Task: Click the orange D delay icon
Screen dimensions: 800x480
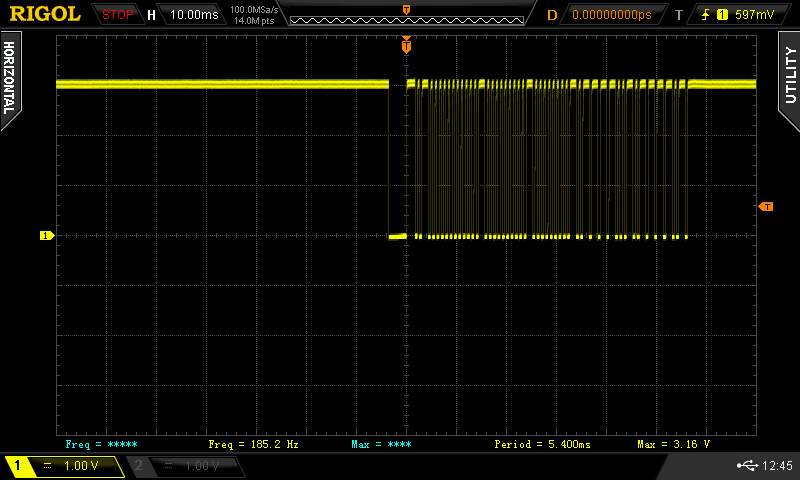Action: click(552, 15)
